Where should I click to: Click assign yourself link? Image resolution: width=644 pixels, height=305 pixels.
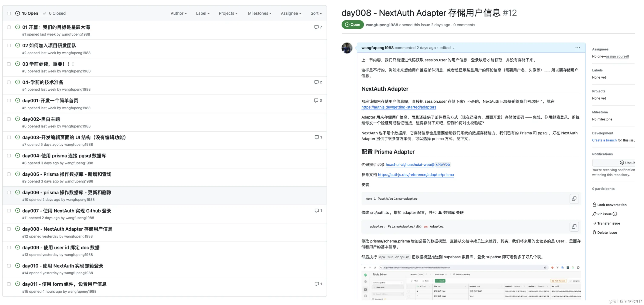[x=617, y=56]
